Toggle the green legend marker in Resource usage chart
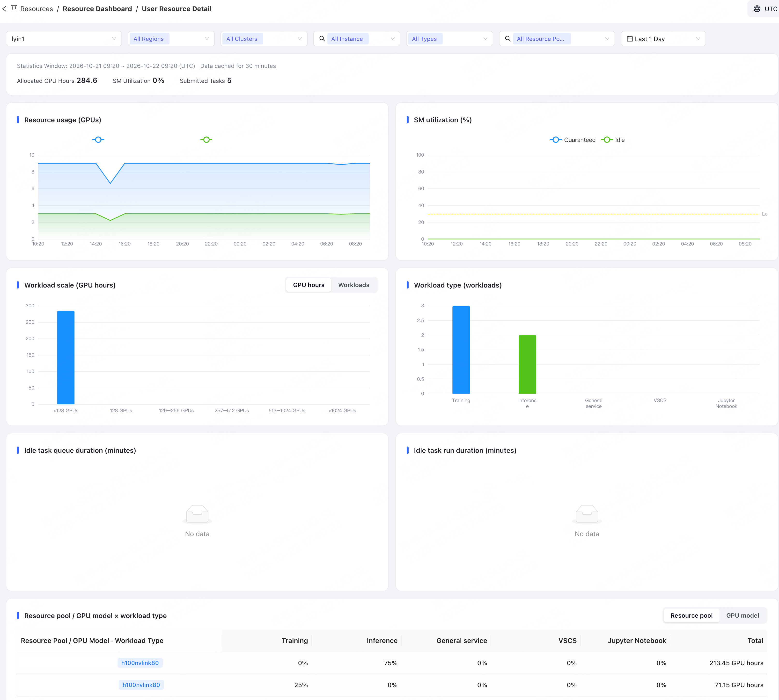Viewport: 779px width, 700px height. pos(206,140)
